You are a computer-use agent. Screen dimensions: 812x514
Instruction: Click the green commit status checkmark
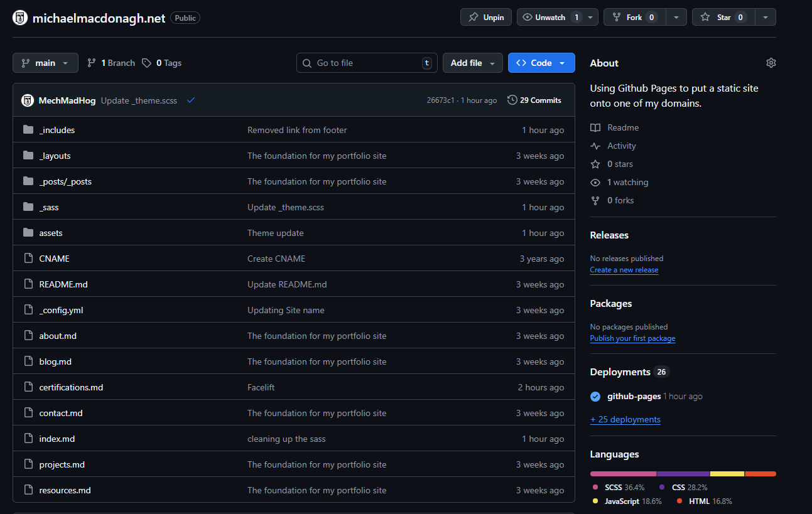(x=190, y=100)
